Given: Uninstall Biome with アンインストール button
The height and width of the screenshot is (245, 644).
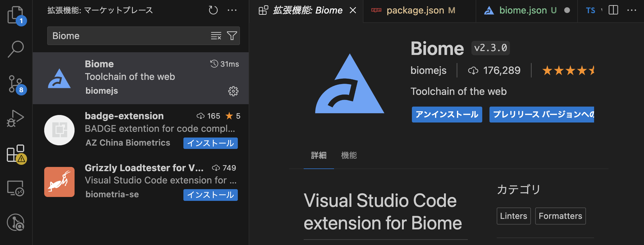Looking at the screenshot, I should click(447, 114).
